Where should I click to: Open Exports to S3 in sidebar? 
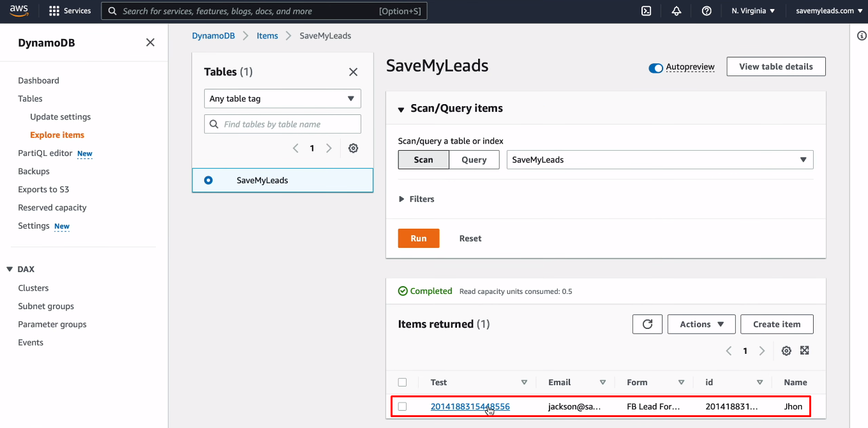pyautogui.click(x=43, y=189)
